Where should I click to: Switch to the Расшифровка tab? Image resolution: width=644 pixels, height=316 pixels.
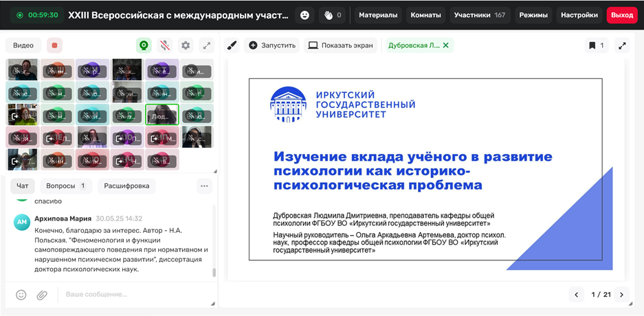(x=126, y=186)
